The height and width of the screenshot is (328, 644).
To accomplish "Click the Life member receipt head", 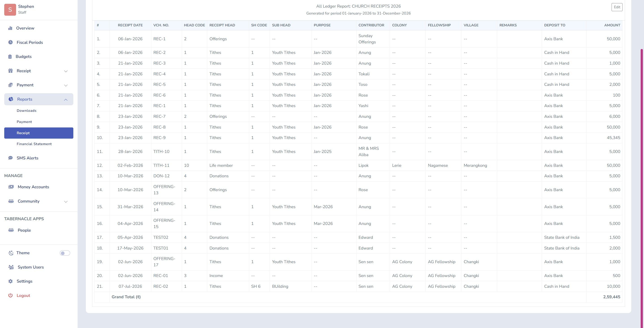I will [x=221, y=165].
